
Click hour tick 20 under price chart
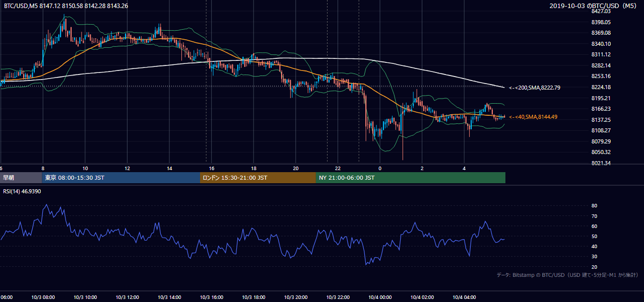(296, 168)
